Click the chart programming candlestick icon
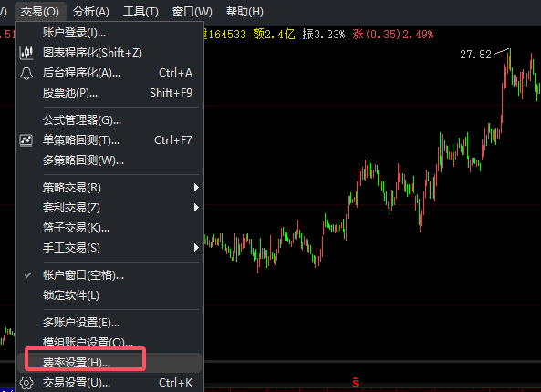Image resolution: width=541 pixels, height=392 pixels. tap(26, 53)
